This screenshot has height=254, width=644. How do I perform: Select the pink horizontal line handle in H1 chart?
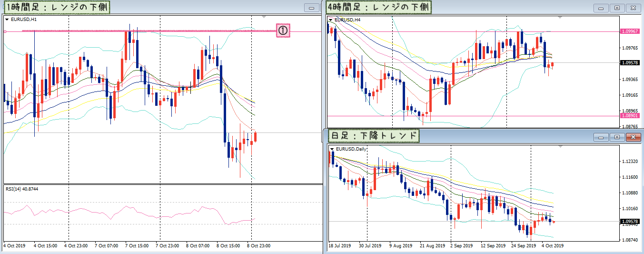pyautogui.click(x=5, y=31)
